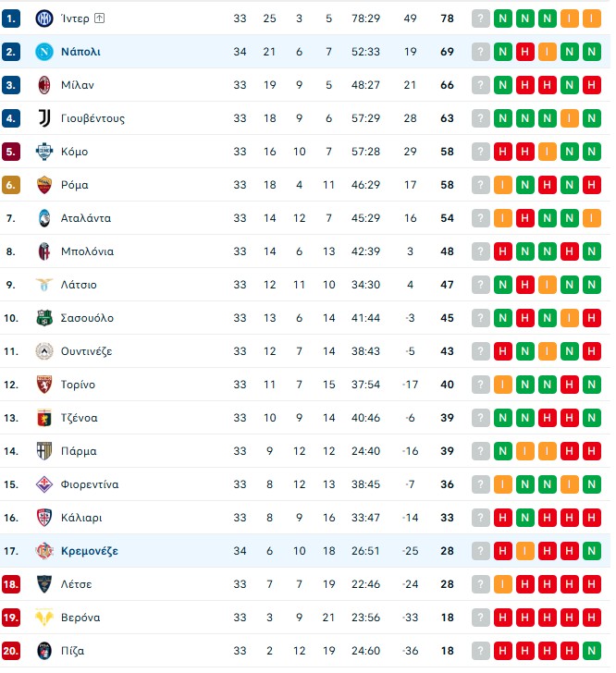Click the small arrow icon beside Ίντερ

point(100,18)
